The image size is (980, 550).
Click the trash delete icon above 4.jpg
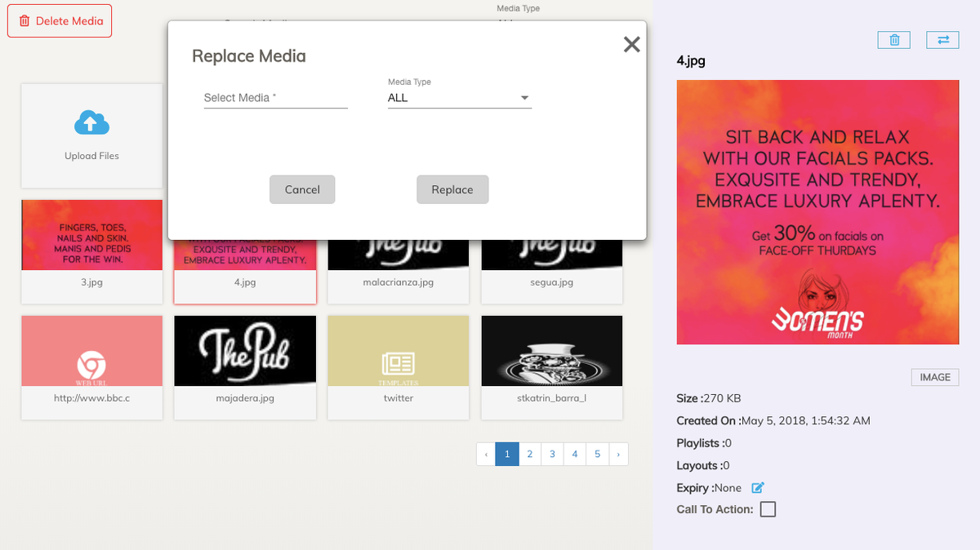pyautogui.click(x=894, y=40)
